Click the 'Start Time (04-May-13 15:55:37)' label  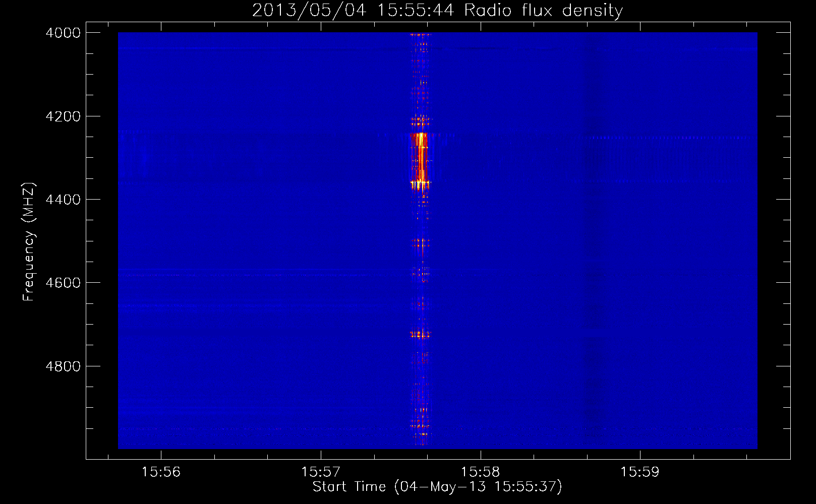[437, 487]
